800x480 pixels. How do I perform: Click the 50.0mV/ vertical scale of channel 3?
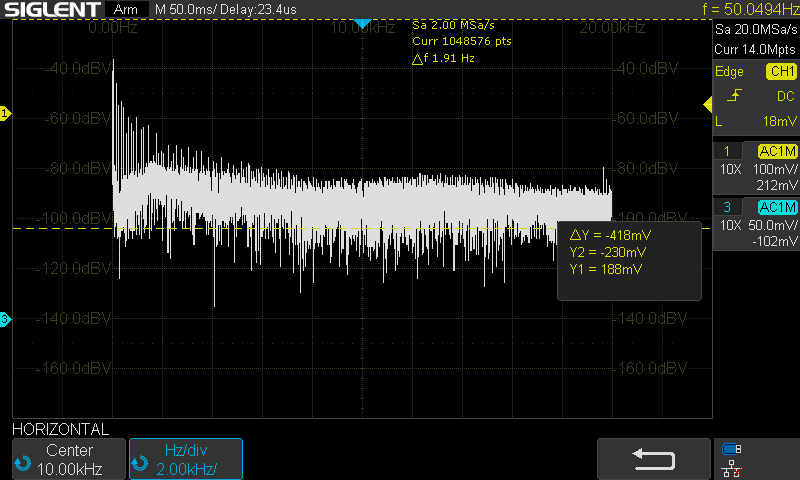pyautogui.click(x=773, y=225)
